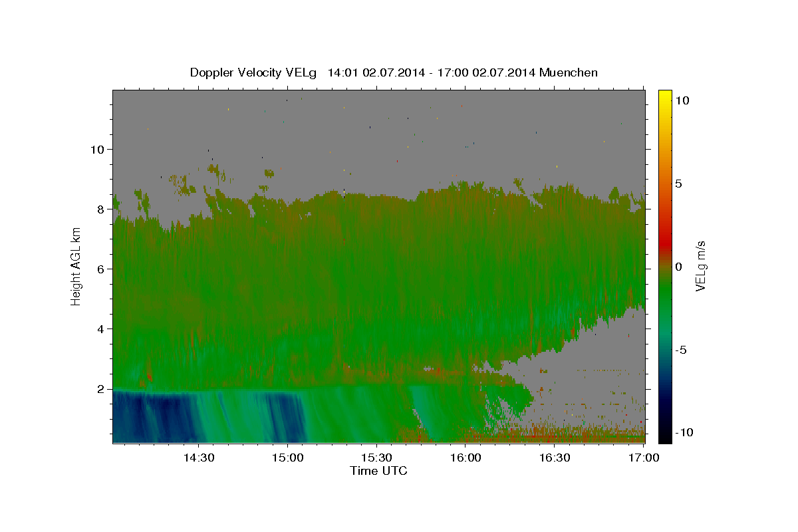Select the 17:00 time tick label
Viewport: 798px width, 532px height.
pyautogui.click(x=643, y=458)
